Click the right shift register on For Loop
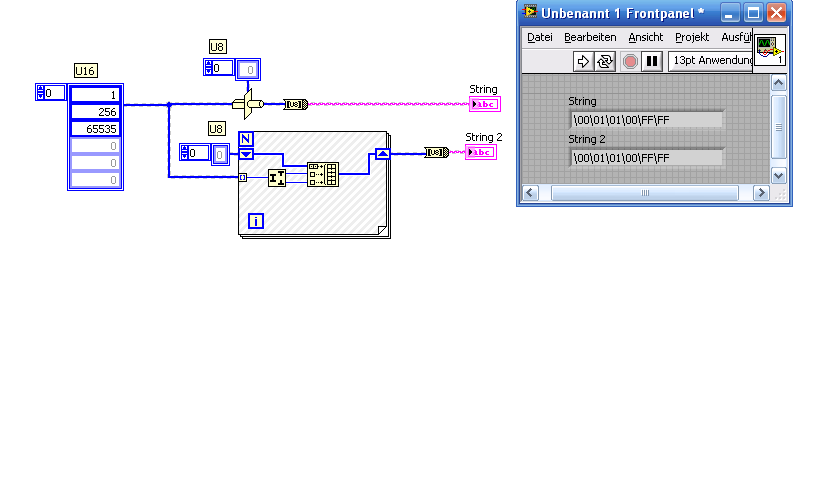Viewport: 830px width, 503px height. point(383,154)
